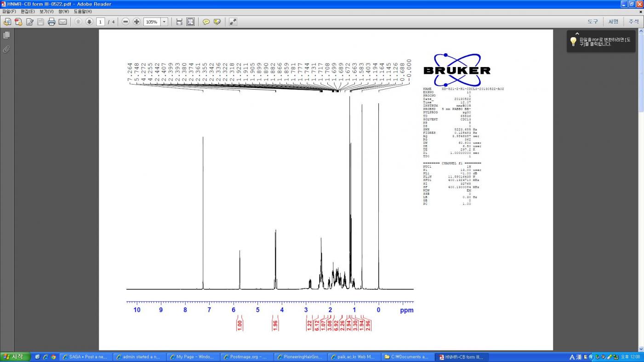Click the Print icon in the toolbar
Viewport: 644px width, 362px height.
[x=51, y=22]
